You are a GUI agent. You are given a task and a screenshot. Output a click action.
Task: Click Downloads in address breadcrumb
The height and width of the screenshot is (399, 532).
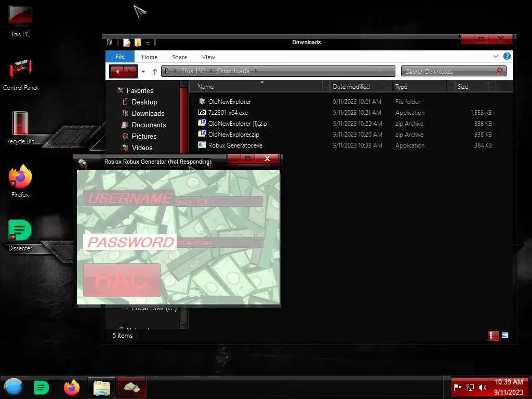(233, 71)
